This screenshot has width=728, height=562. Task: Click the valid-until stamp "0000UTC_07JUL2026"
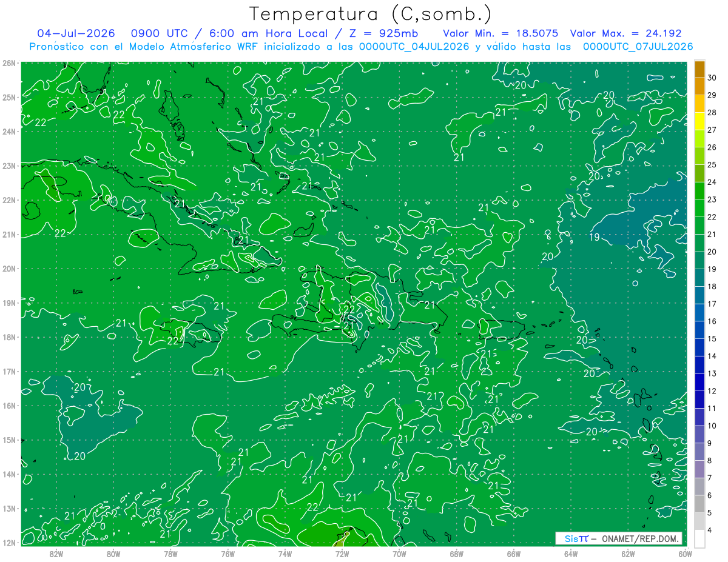point(638,46)
